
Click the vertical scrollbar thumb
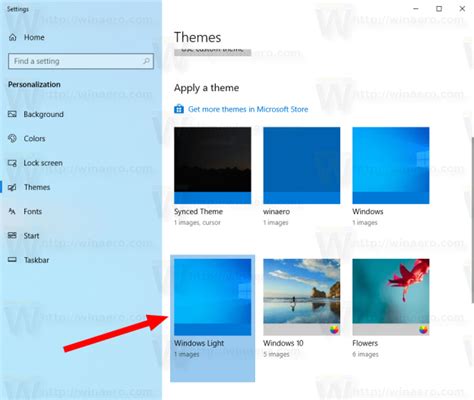point(472,220)
